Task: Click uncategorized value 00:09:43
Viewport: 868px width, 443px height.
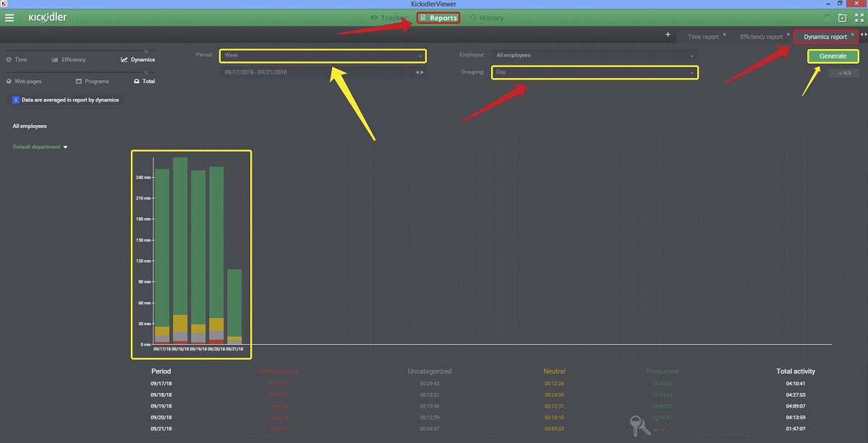Action: point(430,384)
